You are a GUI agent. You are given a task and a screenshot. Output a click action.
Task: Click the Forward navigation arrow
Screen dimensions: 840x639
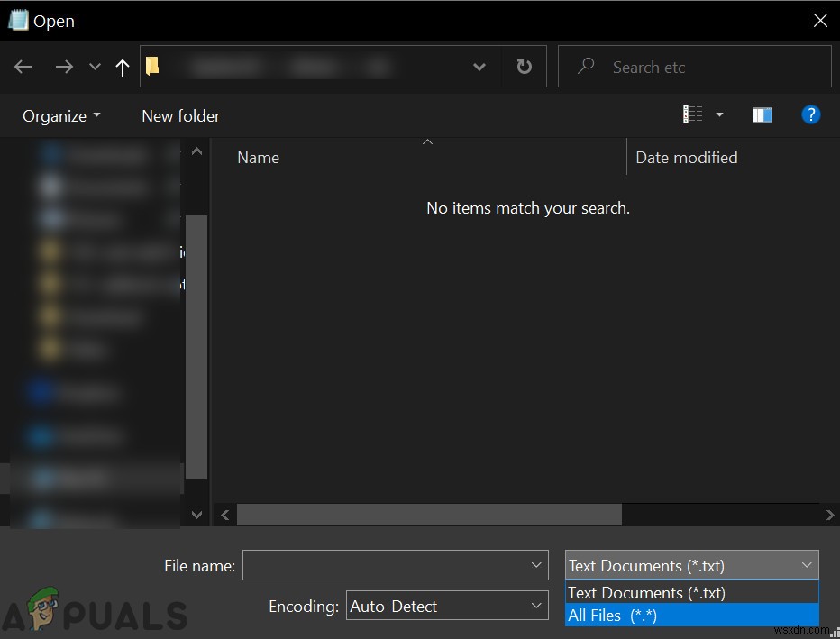click(x=63, y=66)
